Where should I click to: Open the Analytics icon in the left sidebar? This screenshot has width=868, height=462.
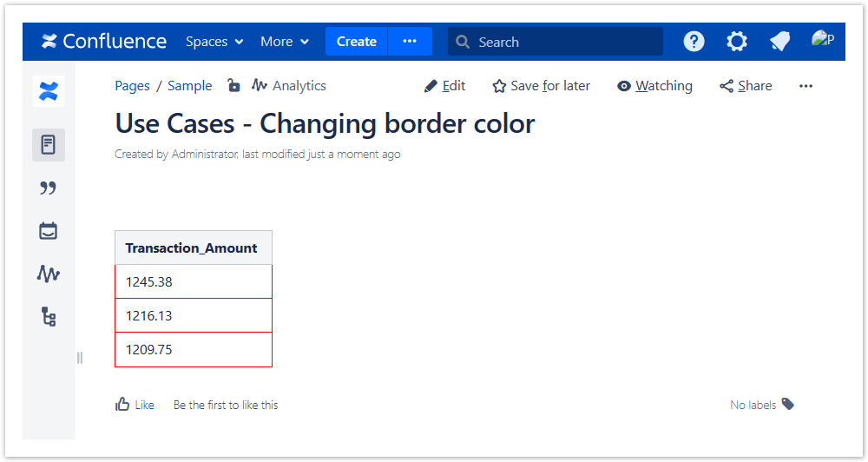(x=48, y=274)
